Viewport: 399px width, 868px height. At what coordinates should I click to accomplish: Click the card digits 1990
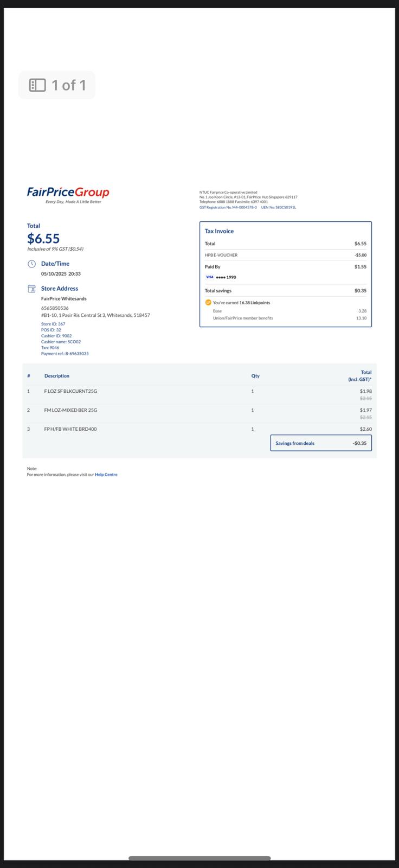tap(231, 277)
